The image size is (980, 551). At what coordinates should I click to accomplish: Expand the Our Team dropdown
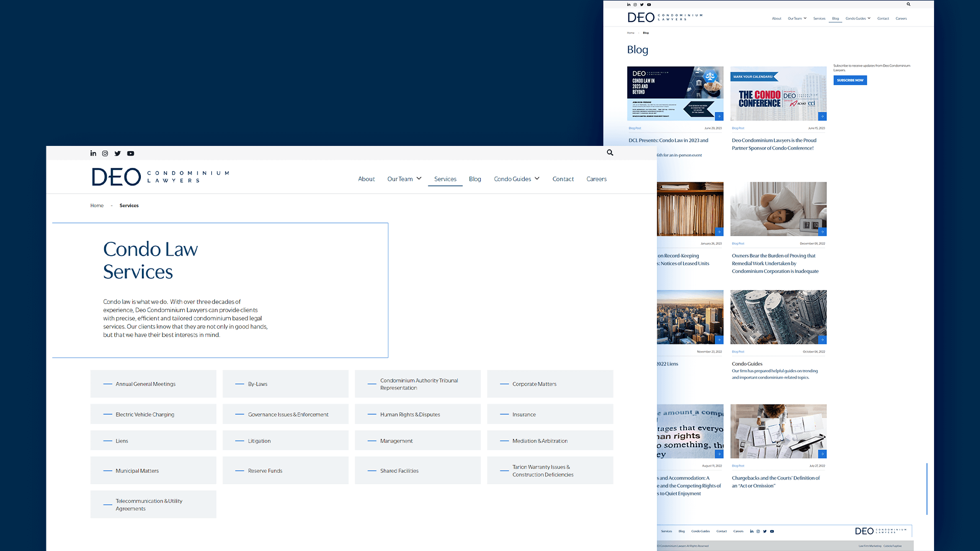coord(404,179)
